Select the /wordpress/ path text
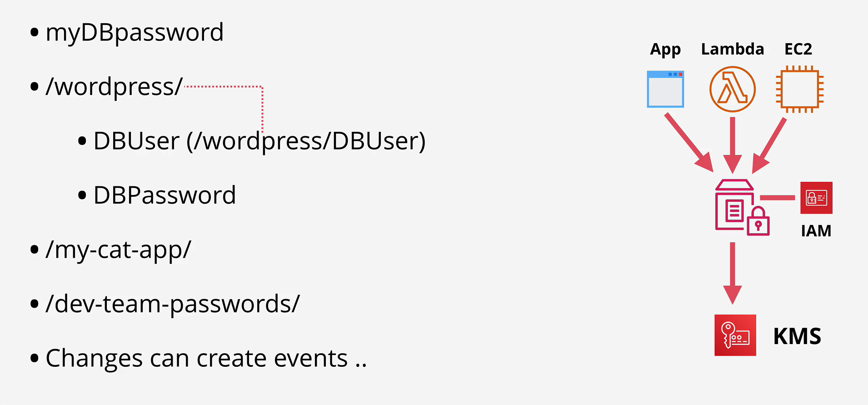This screenshot has height=405, width=868. (x=114, y=86)
